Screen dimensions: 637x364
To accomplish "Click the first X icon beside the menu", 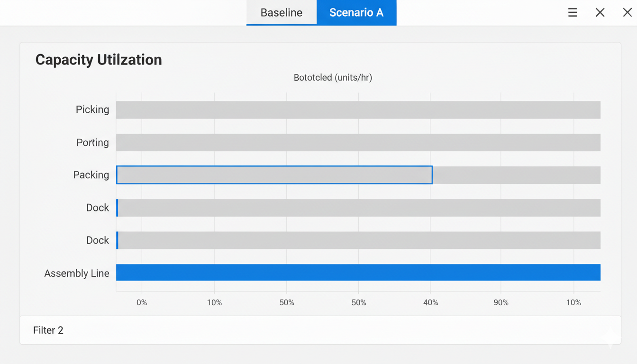I will [600, 12].
